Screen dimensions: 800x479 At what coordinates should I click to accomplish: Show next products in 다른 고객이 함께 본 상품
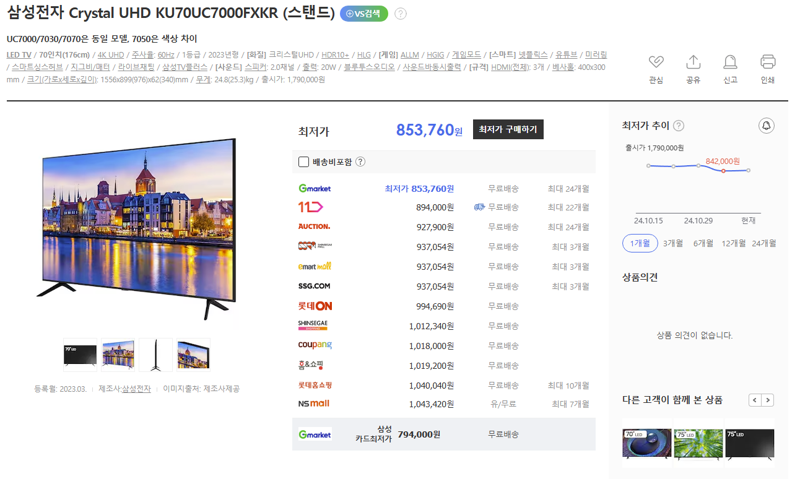coord(768,400)
